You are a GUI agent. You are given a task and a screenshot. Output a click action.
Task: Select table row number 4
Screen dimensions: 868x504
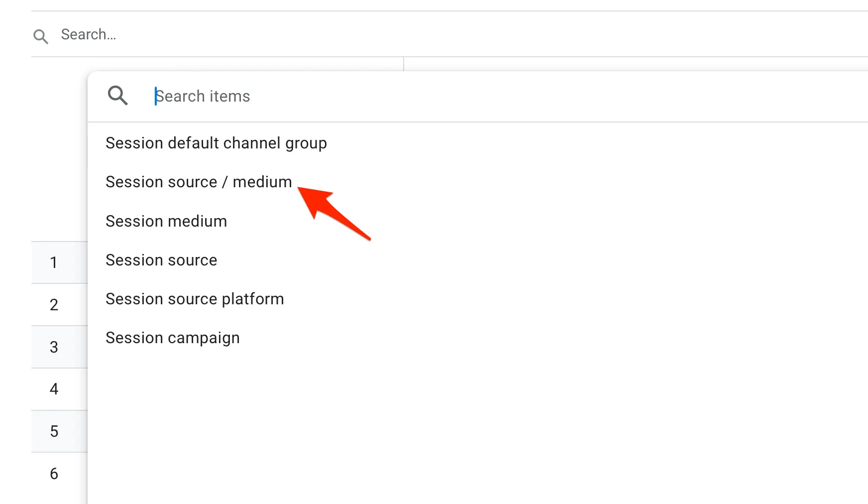tap(54, 389)
